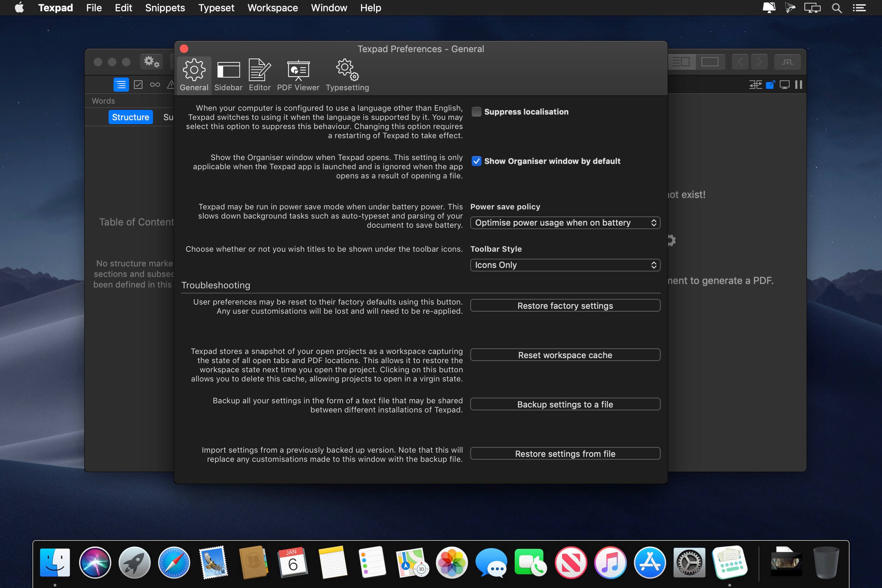This screenshot has height=588, width=882.
Task: Click the Restore factory settings button
Action: 565,305
